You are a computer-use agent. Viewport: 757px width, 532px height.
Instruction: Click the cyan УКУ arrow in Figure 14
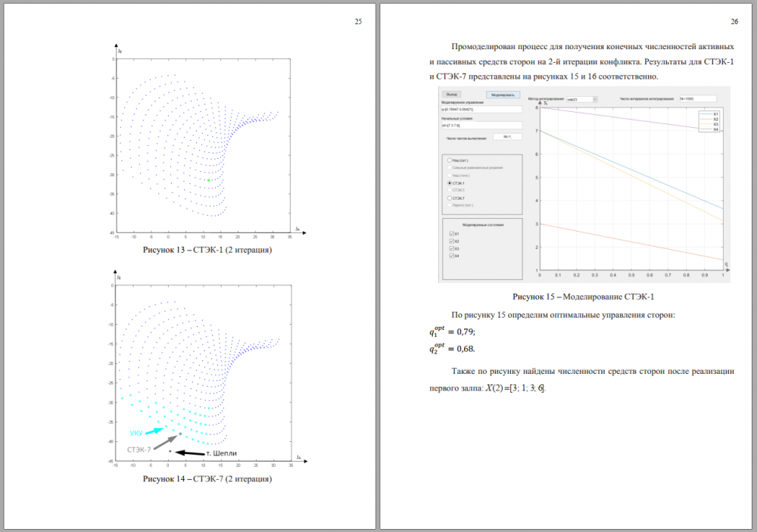pyautogui.click(x=154, y=430)
